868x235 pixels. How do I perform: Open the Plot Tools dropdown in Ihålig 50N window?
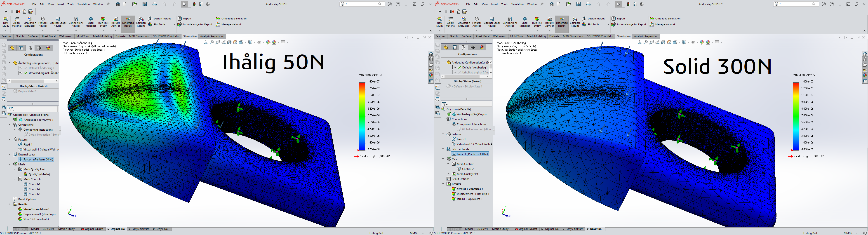pos(174,25)
